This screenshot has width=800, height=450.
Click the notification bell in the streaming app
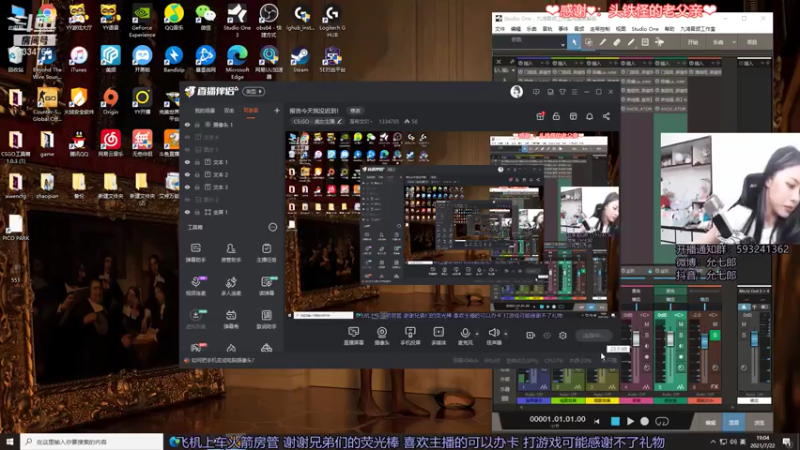[589, 116]
